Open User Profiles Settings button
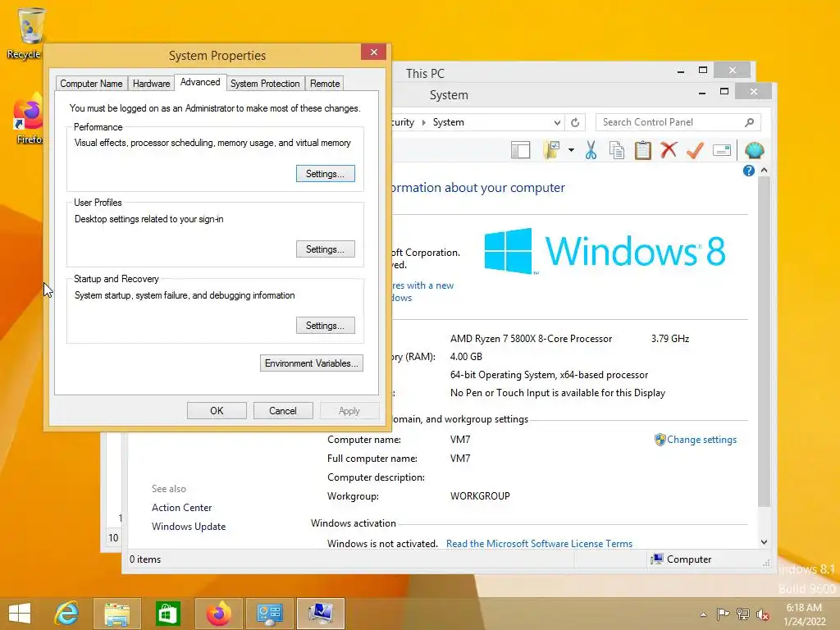Viewport: 840px width, 630px height. coord(325,249)
